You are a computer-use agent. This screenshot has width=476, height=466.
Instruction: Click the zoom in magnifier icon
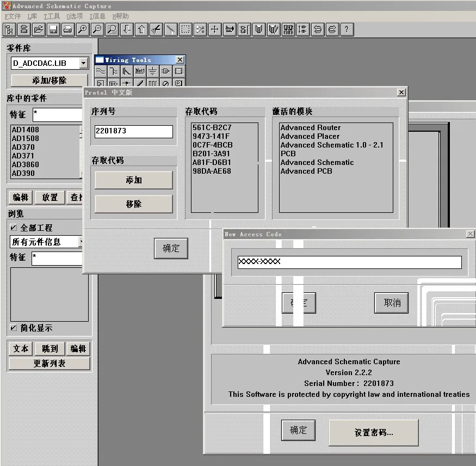tap(83, 30)
